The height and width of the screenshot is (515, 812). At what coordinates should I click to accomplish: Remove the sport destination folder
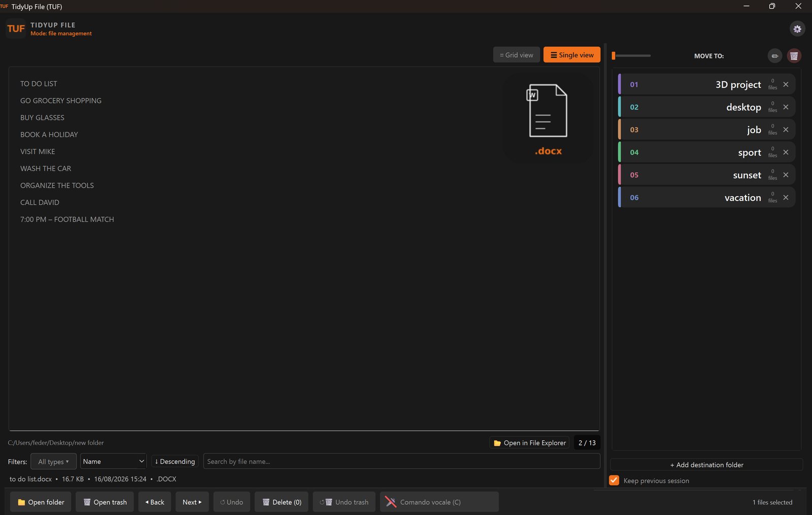pos(786,152)
